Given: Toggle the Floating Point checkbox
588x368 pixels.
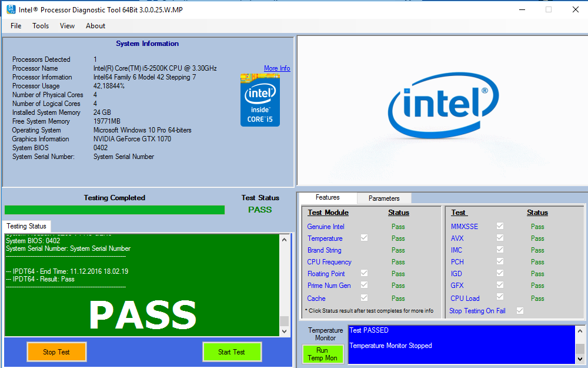Looking at the screenshot, I should (x=364, y=273).
